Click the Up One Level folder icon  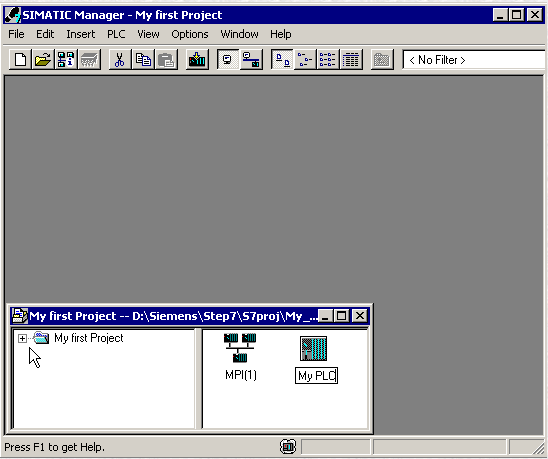coord(382,60)
